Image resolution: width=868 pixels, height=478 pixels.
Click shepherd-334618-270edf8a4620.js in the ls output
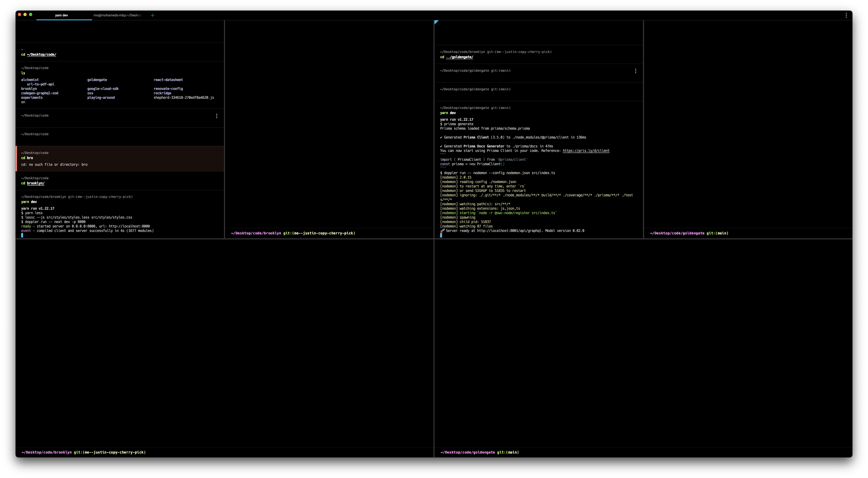pyautogui.click(x=184, y=98)
